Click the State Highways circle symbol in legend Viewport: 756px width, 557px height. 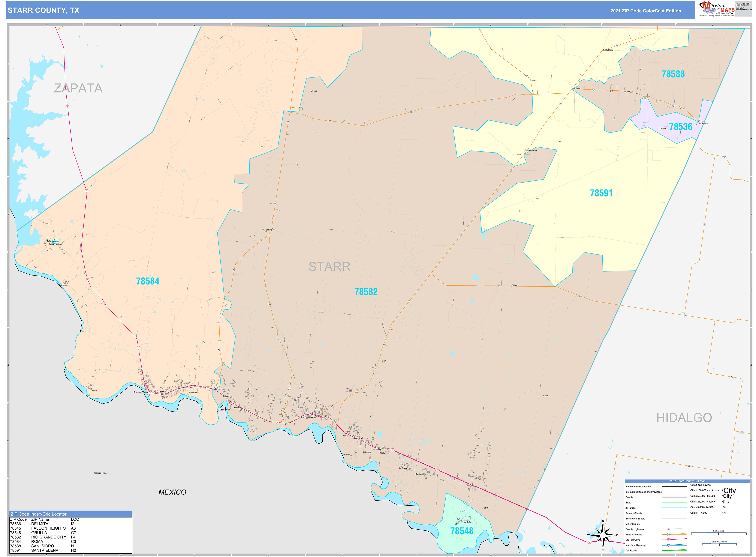click(x=668, y=535)
